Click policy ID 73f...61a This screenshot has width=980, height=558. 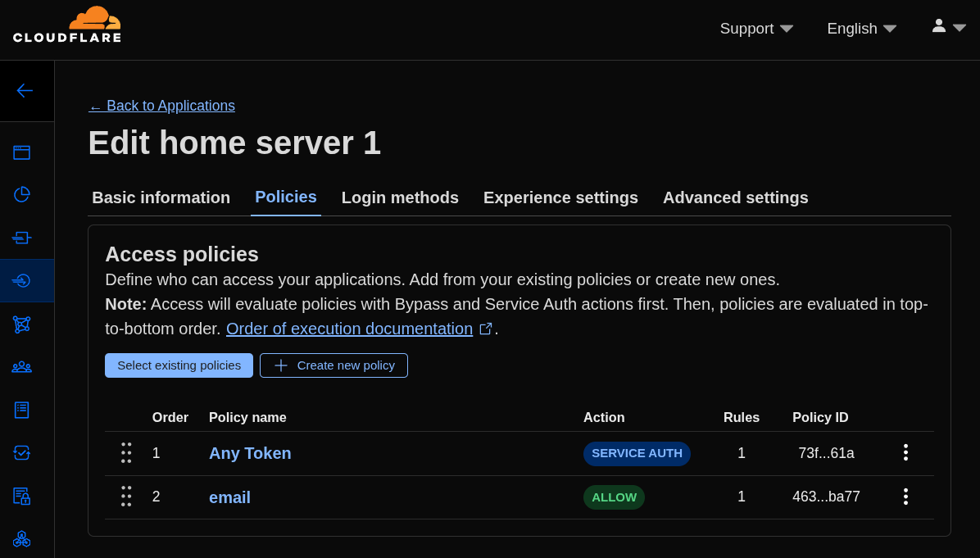[826, 453]
